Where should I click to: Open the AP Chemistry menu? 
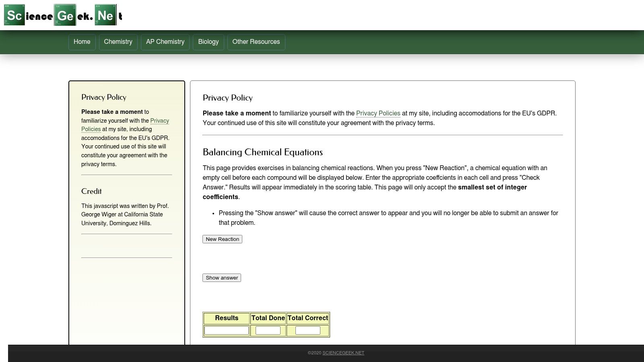click(x=165, y=42)
